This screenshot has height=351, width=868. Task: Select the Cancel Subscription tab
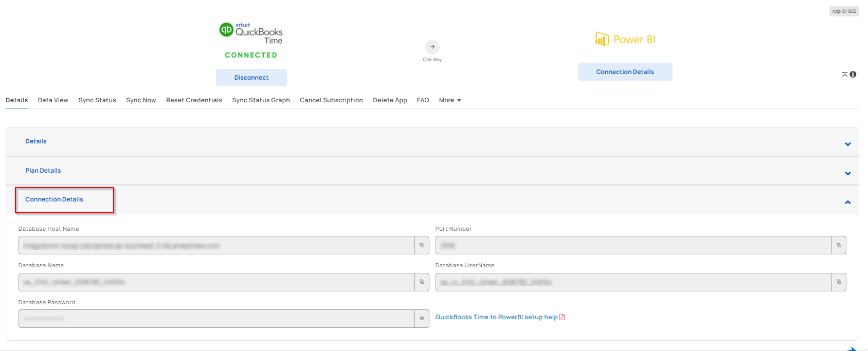pos(331,100)
